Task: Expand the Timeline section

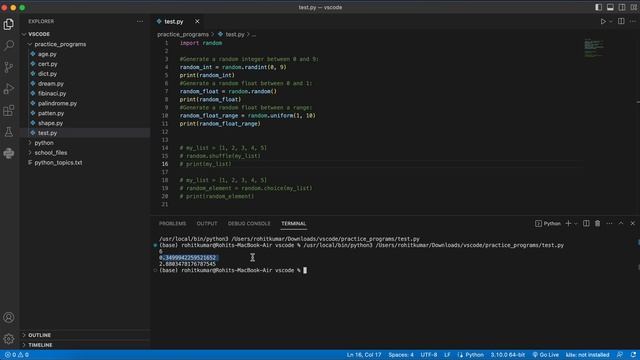Action: pyautogui.click(x=85, y=345)
